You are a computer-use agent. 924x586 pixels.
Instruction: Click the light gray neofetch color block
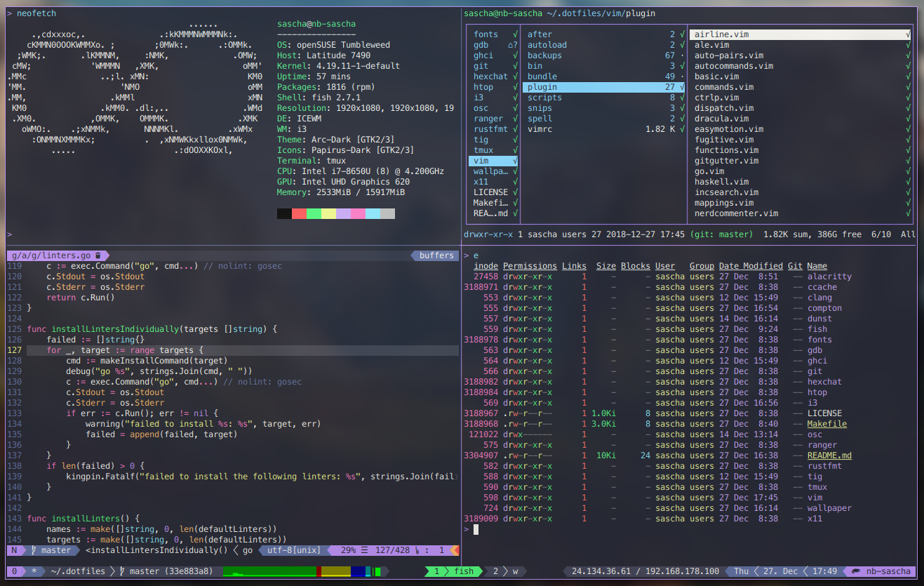coord(387,213)
